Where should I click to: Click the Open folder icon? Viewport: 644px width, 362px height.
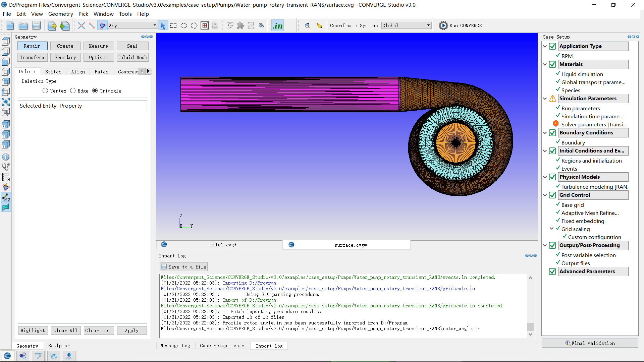pos(23,25)
